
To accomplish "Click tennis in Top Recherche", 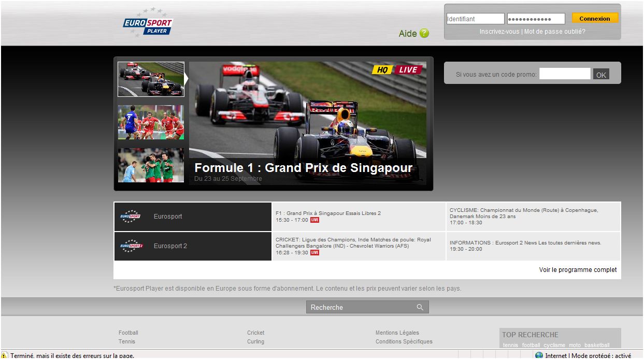I will [x=510, y=345].
